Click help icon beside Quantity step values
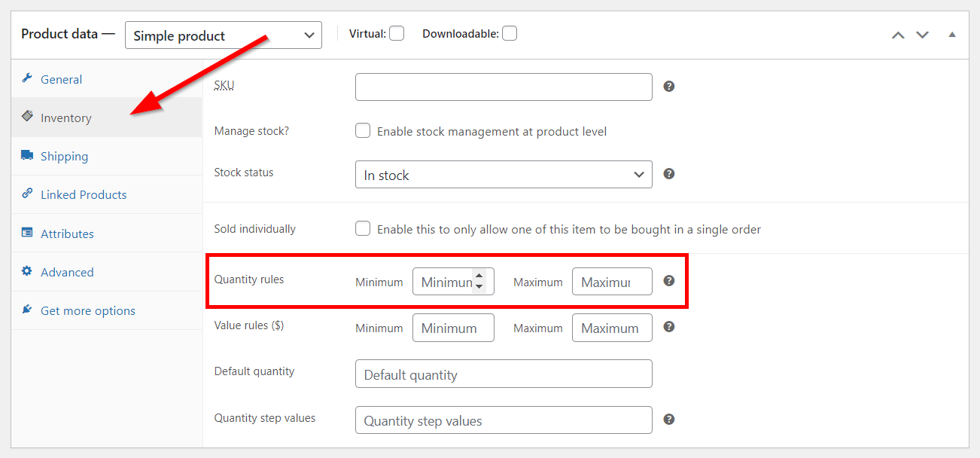980x458 pixels. point(668,420)
